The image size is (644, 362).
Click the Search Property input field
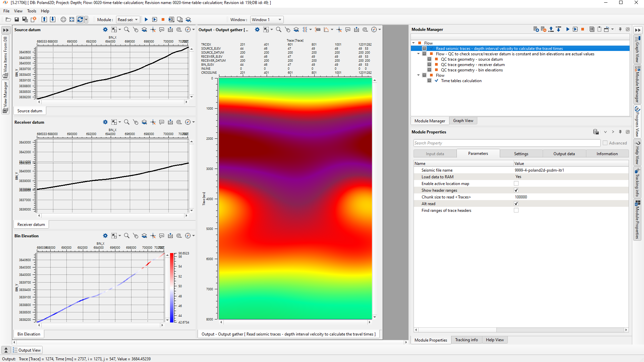(506, 143)
